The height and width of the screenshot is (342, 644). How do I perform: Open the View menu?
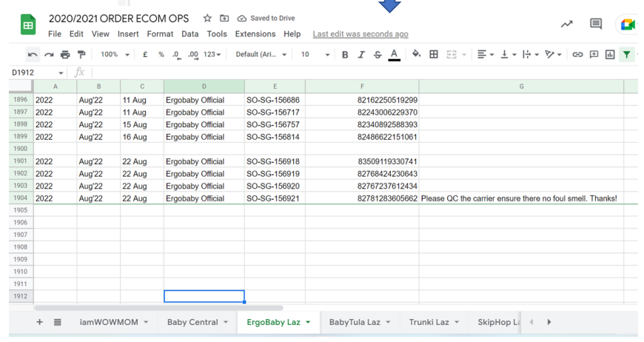tap(100, 34)
